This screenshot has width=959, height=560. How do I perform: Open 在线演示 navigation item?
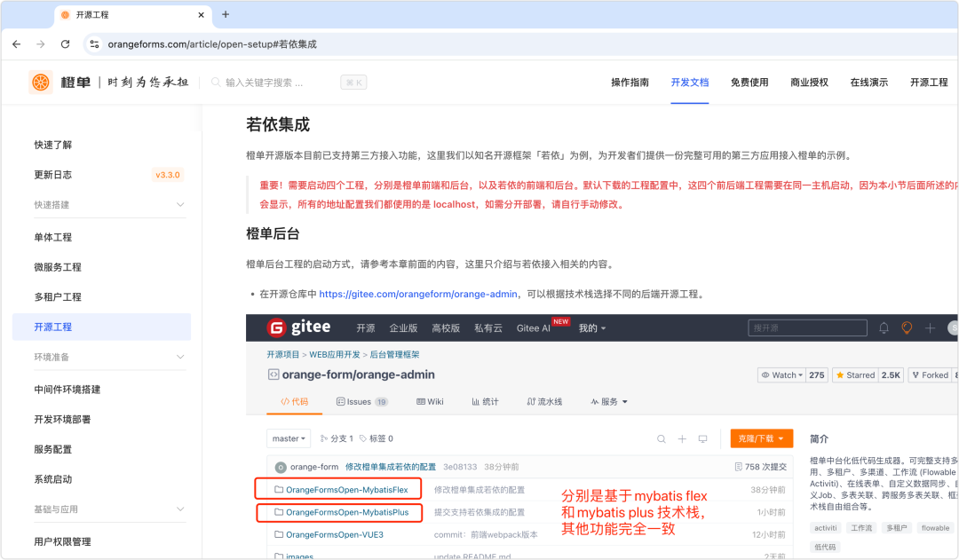click(x=869, y=82)
